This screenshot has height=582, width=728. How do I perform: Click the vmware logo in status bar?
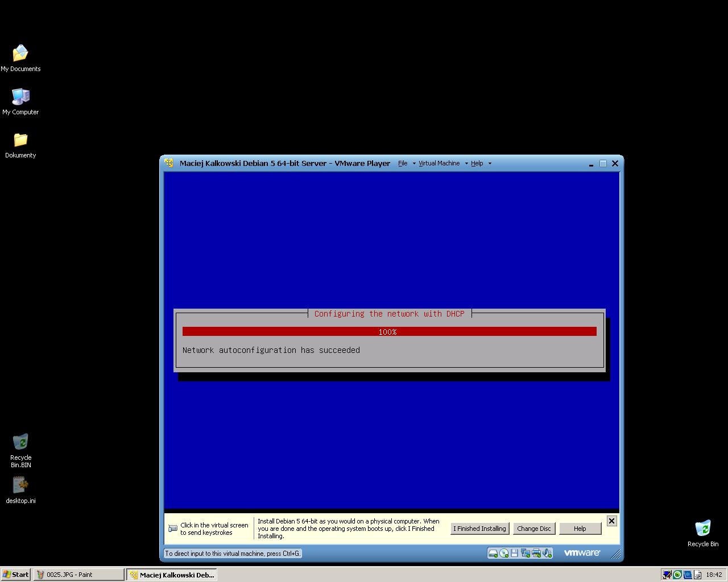tap(582, 552)
